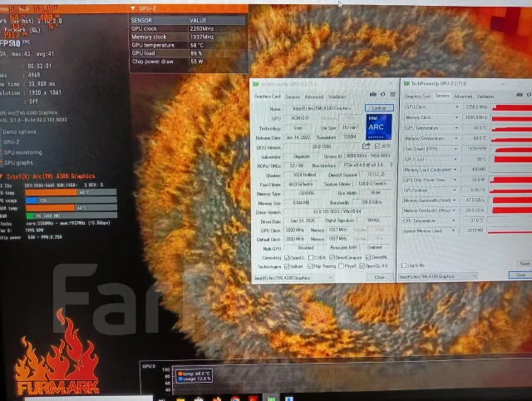Toggle the OpenCL checkbox

pyautogui.click(x=287, y=258)
